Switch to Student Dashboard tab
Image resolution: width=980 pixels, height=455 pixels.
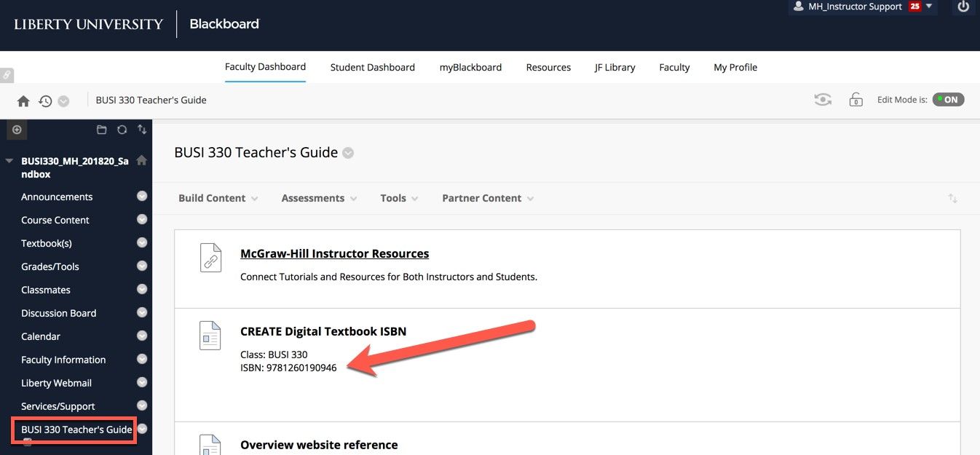coord(373,67)
